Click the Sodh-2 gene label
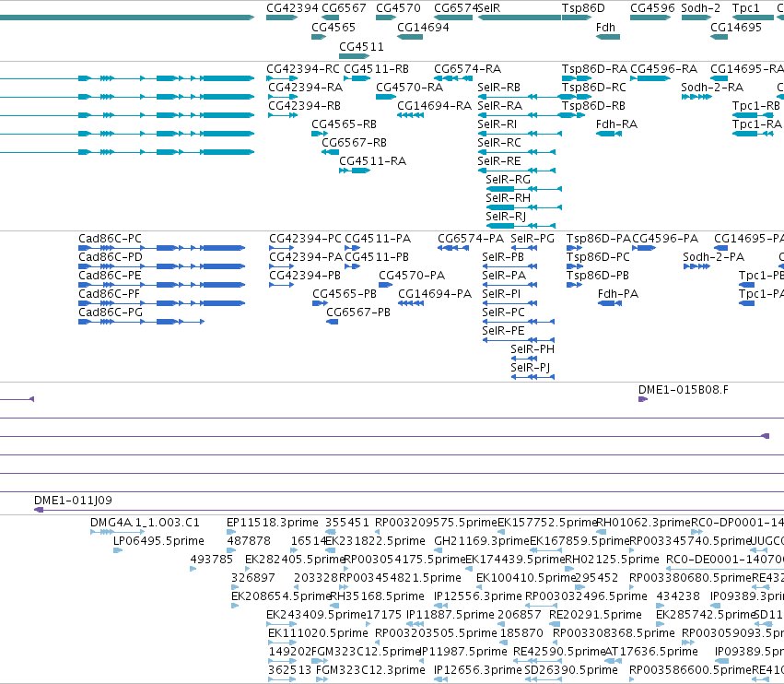The image size is (784, 684). 700,8
